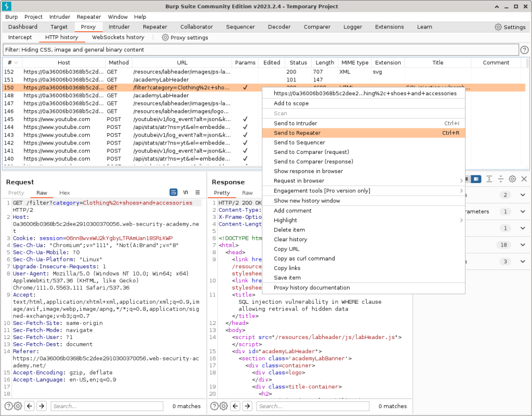Select right-docked Inspector layout toggle
Viewport: 532px width, 416px height.
475,179
